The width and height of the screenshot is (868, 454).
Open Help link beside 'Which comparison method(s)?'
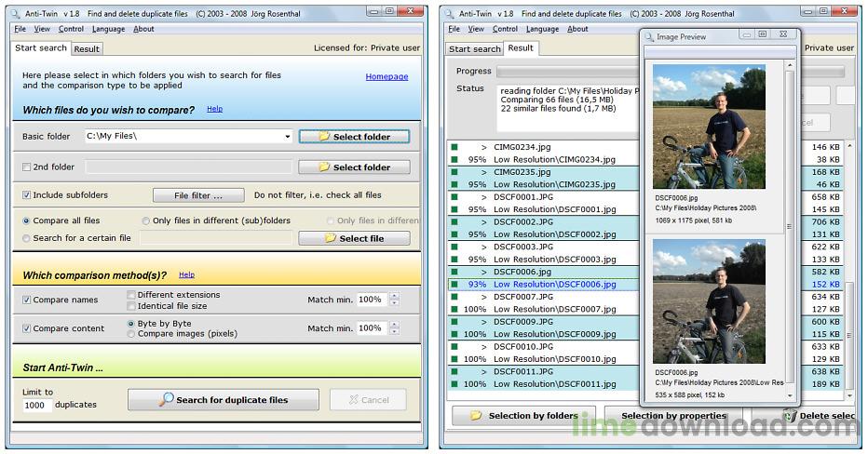pos(186,274)
